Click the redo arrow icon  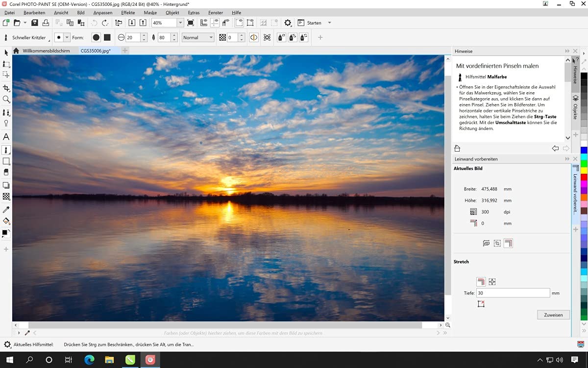point(105,23)
